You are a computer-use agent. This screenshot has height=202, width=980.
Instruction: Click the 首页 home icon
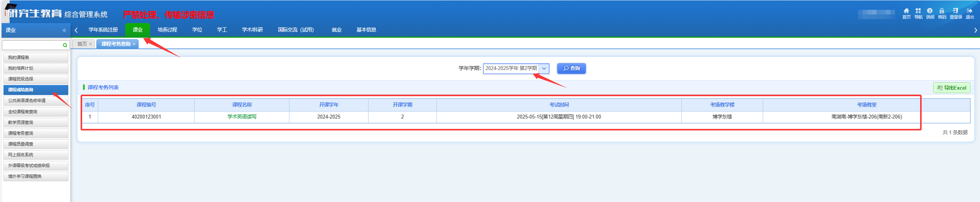point(906,11)
